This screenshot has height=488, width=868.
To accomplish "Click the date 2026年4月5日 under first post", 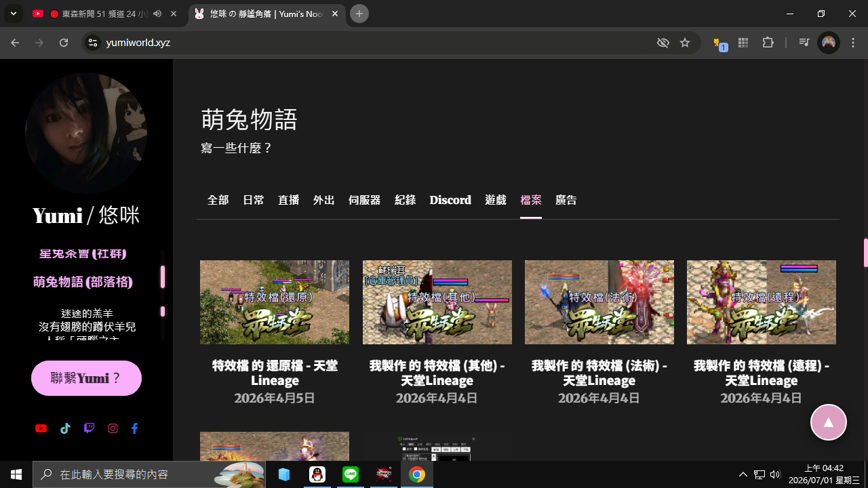I will pos(275,398).
